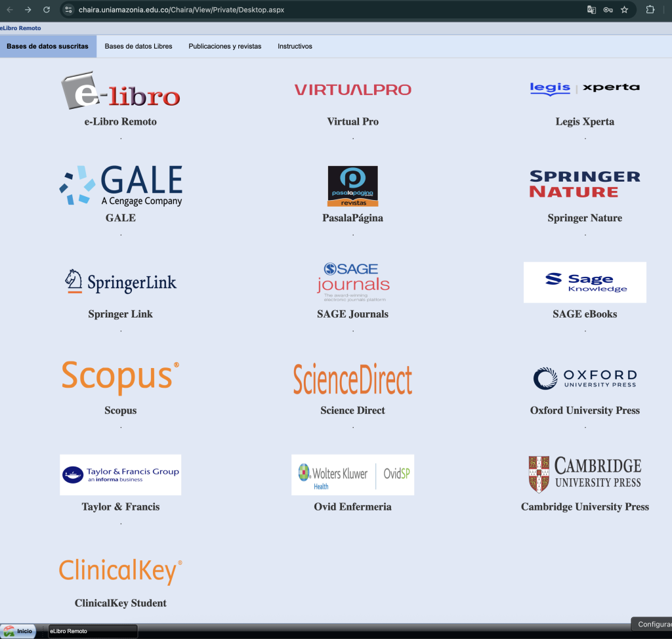Click the Inicio start button

(18, 631)
